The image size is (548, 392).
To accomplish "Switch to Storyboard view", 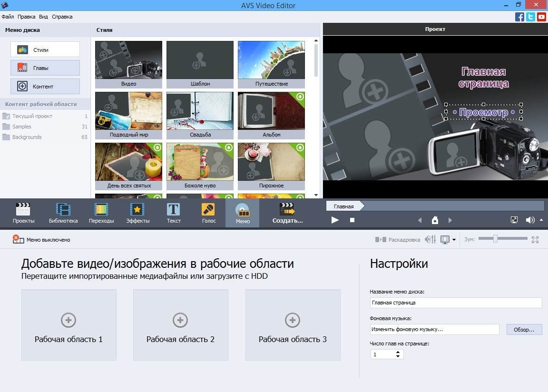I will tap(398, 240).
